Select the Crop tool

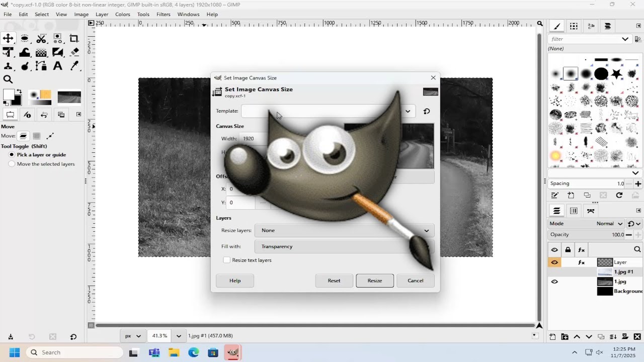click(x=74, y=39)
